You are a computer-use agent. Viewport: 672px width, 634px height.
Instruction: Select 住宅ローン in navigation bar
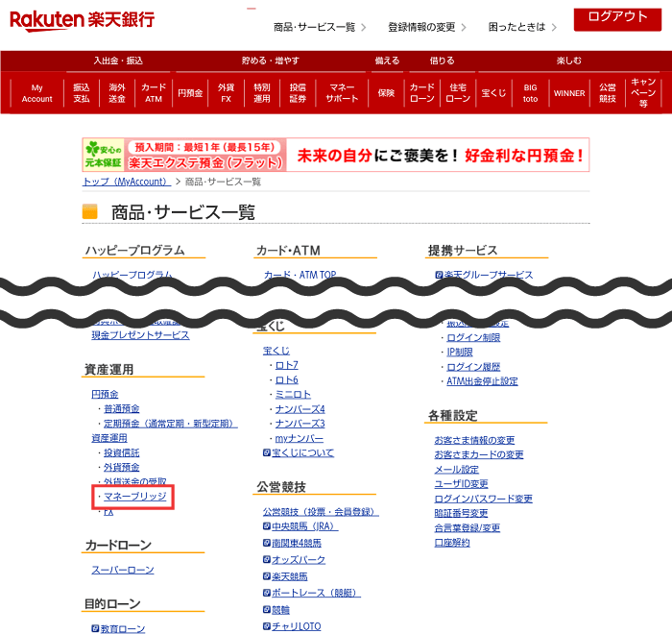click(458, 93)
